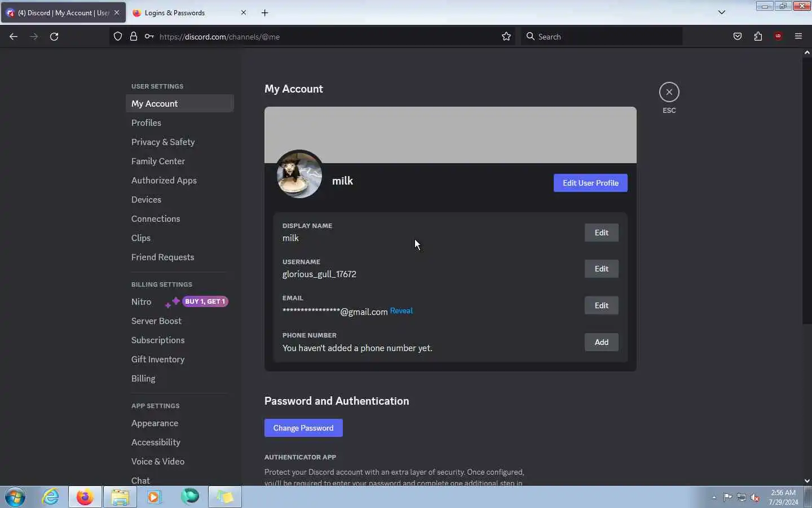The width and height of the screenshot is (812, 508).
Task: Open Voice & Video settings
Action: (x=179, y=461)
